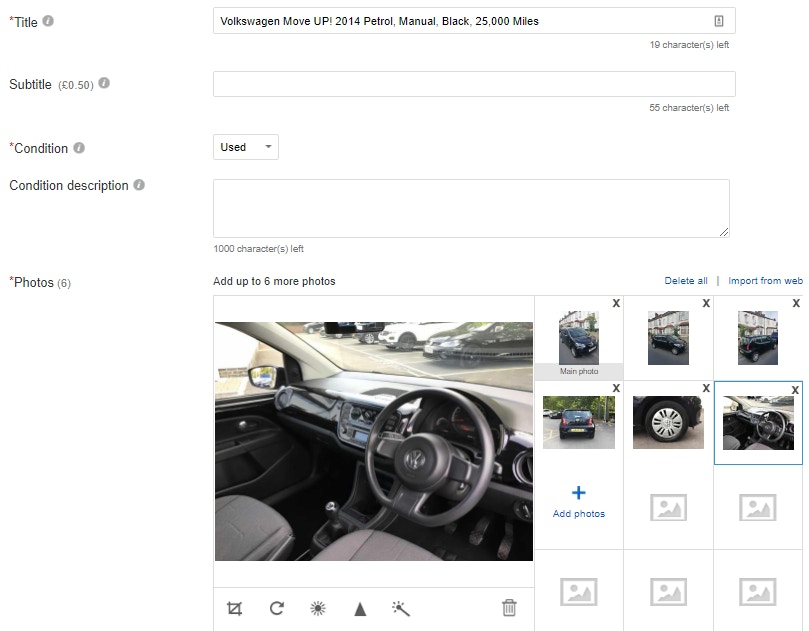Select the car park rear thumbnail

tap(579, 422)
